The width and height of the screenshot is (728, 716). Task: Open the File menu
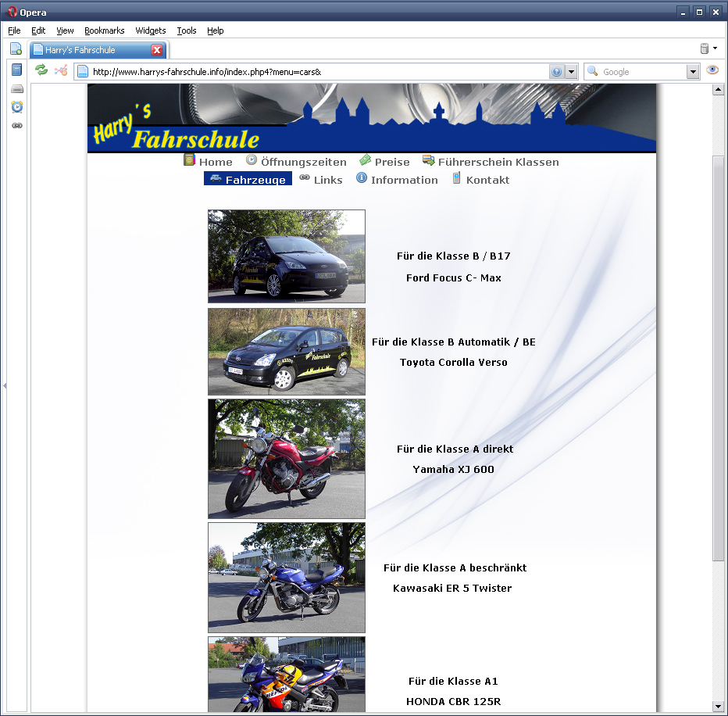click(14, 30)
